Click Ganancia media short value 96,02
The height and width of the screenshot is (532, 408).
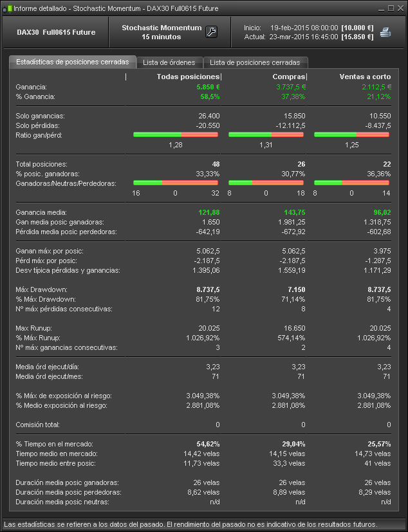click(x=382, y=212)
